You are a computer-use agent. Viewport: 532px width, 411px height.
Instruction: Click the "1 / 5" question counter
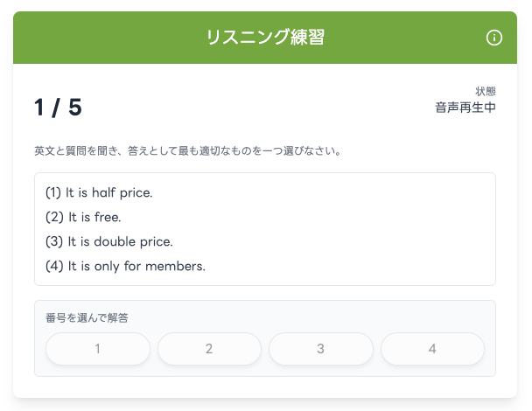(58, 108)
